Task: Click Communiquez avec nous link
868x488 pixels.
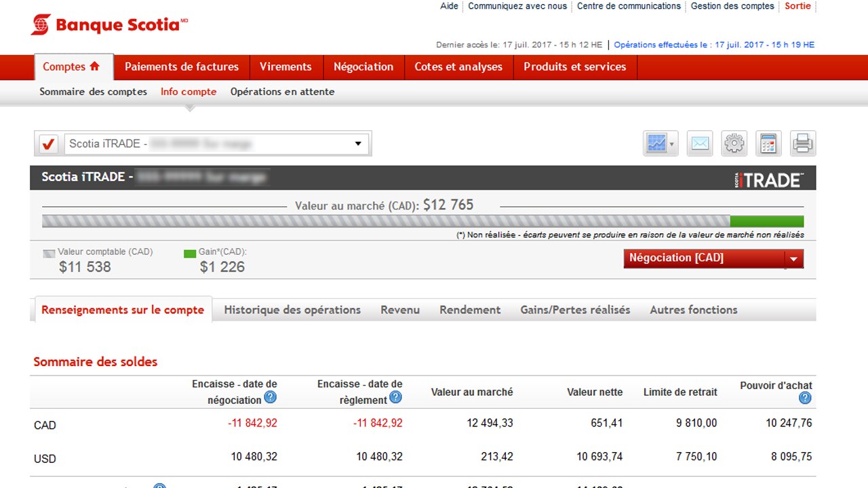Action: (x=517, y=6)
